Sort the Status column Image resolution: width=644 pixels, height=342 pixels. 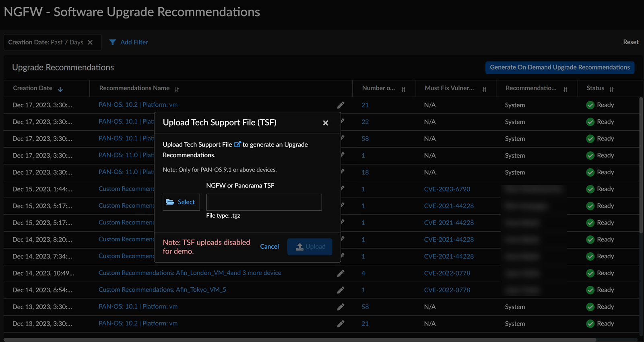[611, 89]
